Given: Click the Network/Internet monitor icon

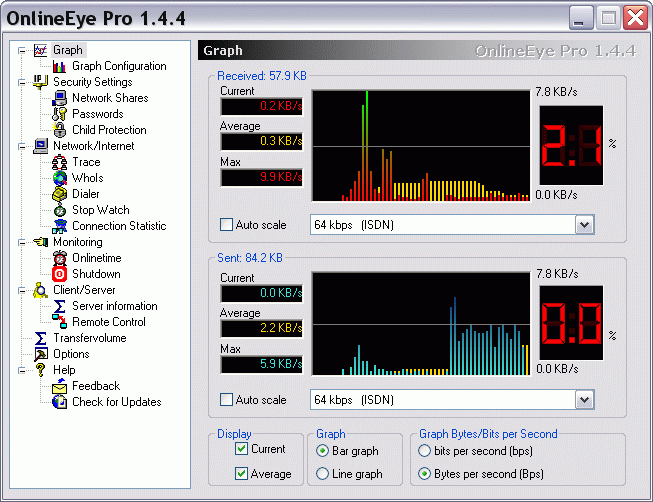Looking at the screenshot, I should click(40, 146).
